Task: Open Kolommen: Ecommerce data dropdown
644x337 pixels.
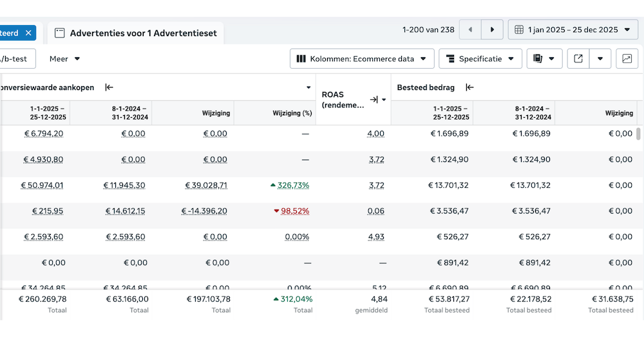Action: 361,59
